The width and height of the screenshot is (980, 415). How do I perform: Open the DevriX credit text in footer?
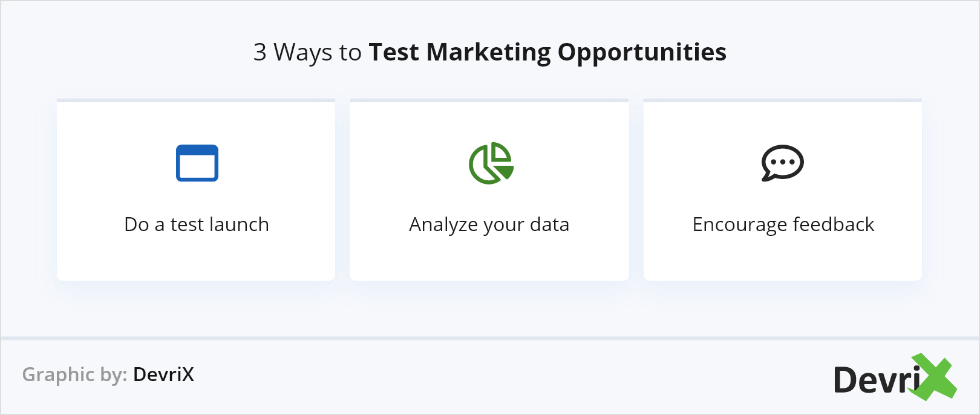163,374
